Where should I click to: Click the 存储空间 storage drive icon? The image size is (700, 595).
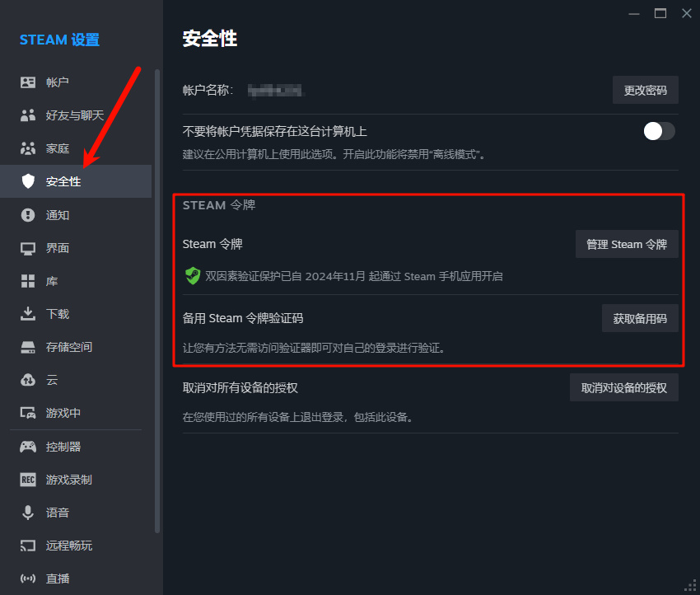(28, 347)
